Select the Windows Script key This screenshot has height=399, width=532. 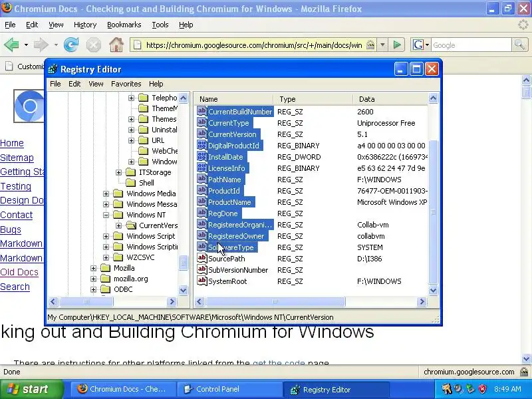[151, 236]
